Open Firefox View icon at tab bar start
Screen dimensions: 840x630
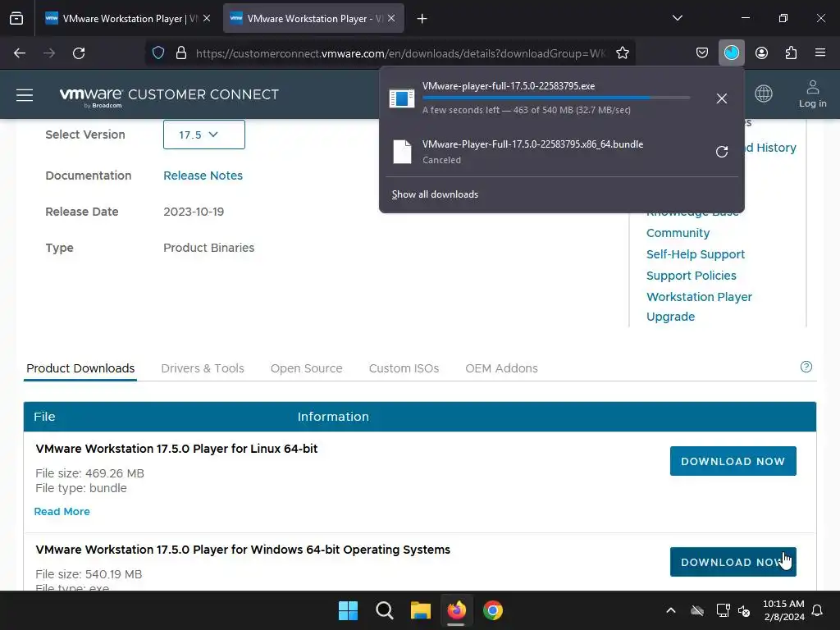click(16, 19)
